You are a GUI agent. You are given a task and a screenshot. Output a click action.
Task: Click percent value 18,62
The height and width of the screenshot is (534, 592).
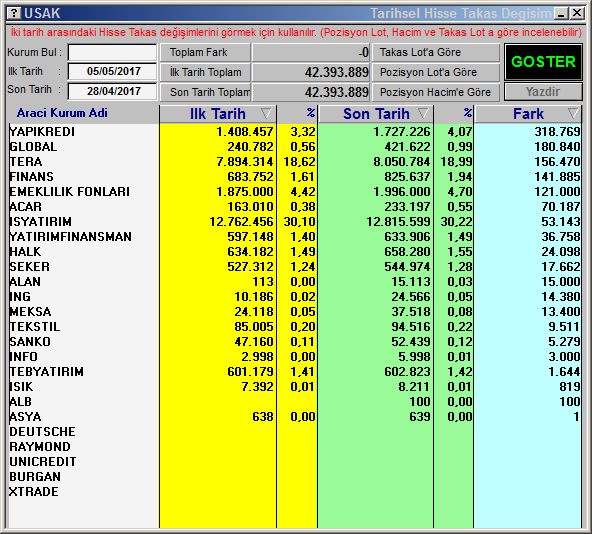click(x=299, y=162)
